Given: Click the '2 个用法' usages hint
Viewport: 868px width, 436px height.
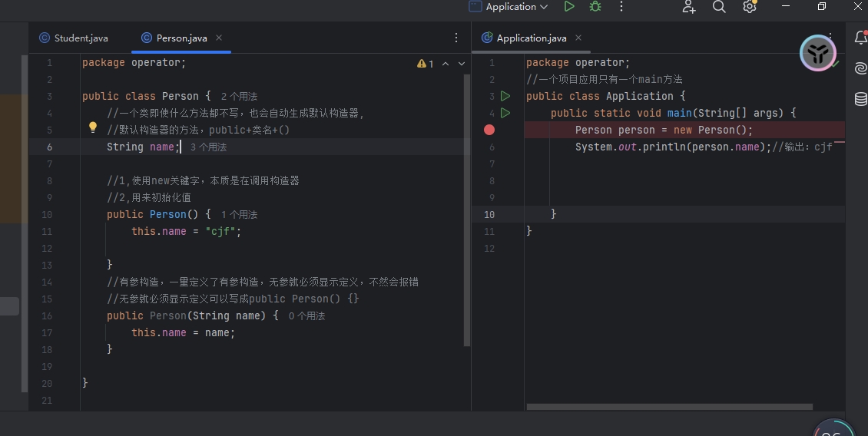Looking at the screenshot, I should coord(239,97).
